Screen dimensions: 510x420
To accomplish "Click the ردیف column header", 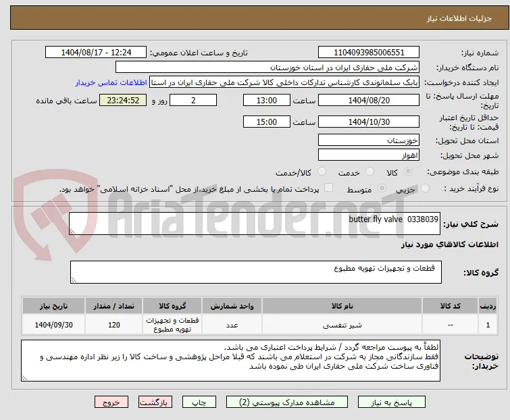I will coord(488,306).
